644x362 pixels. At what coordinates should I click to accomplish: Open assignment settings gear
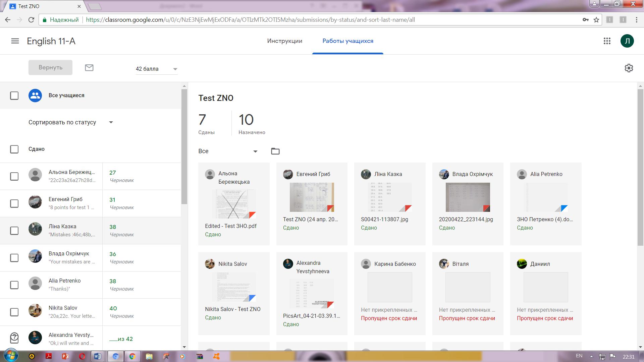click(x=629, y=68)
